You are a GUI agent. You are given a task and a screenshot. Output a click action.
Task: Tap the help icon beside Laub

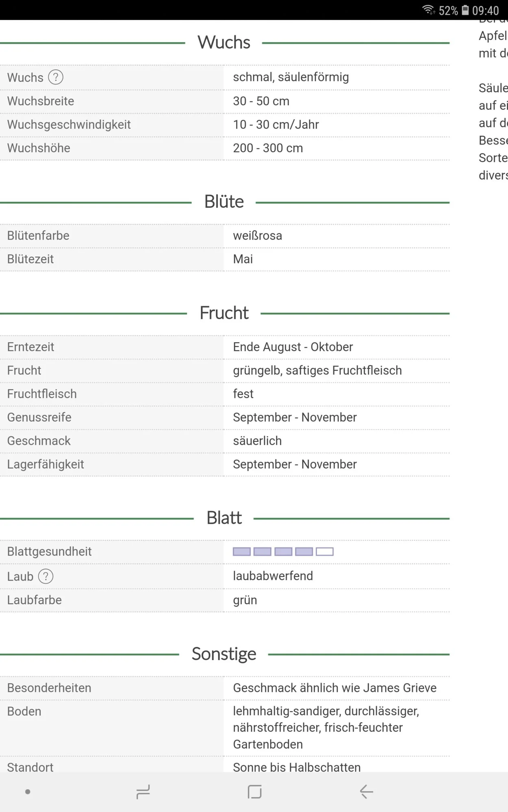coord(46,577)
